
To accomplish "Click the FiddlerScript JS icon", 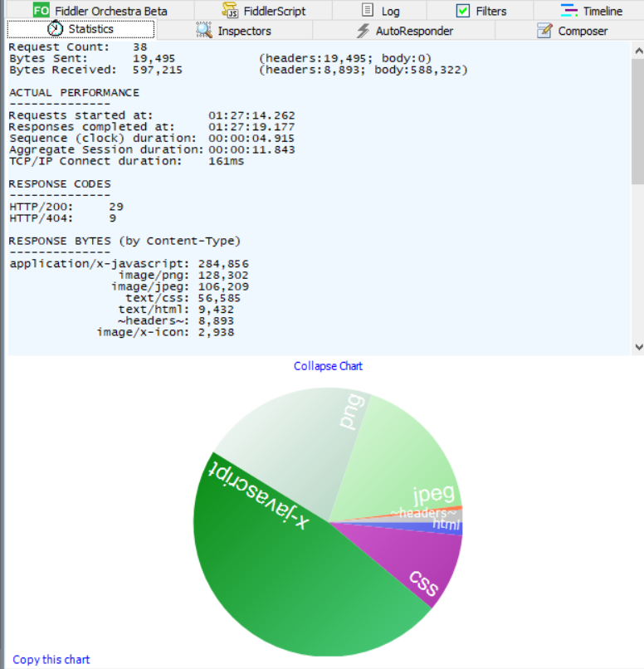I will pyautogui.click(x=231, y=11).
